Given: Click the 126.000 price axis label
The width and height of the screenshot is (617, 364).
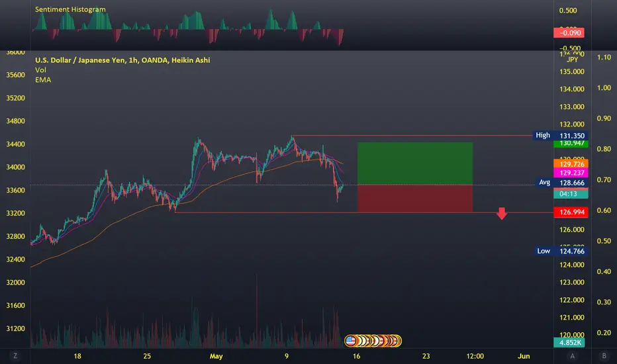Looking at the screenshot, I should tap(572, 230).
